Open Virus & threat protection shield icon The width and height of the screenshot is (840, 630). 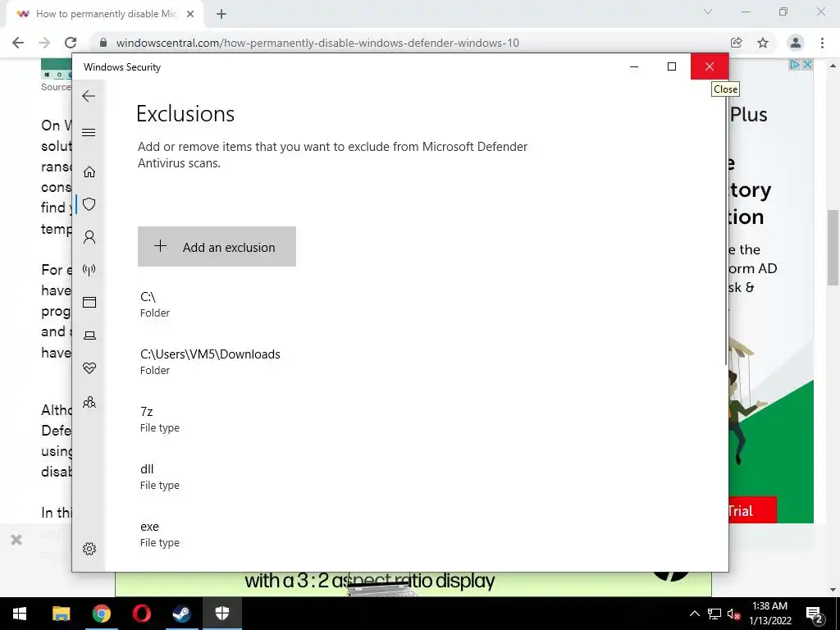89,204
